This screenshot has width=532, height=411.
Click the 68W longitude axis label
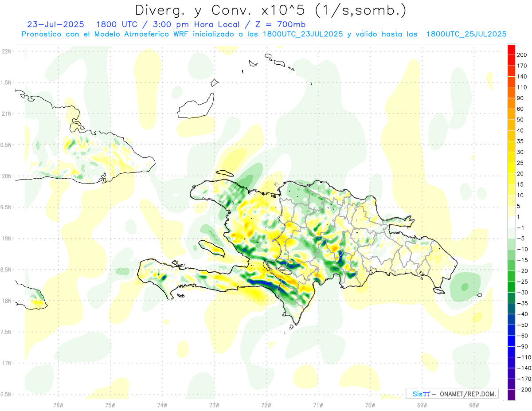(473, 405)
